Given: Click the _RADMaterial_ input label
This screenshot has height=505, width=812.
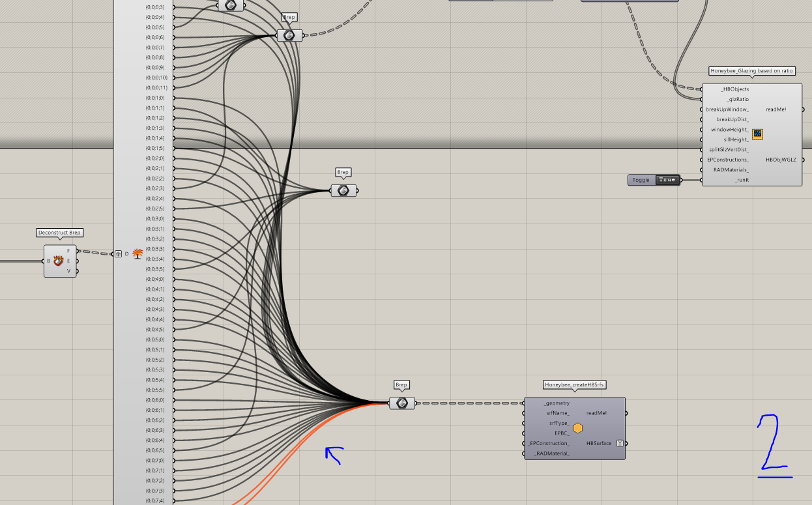Looking at the screenshot, I should coord(551,453).
